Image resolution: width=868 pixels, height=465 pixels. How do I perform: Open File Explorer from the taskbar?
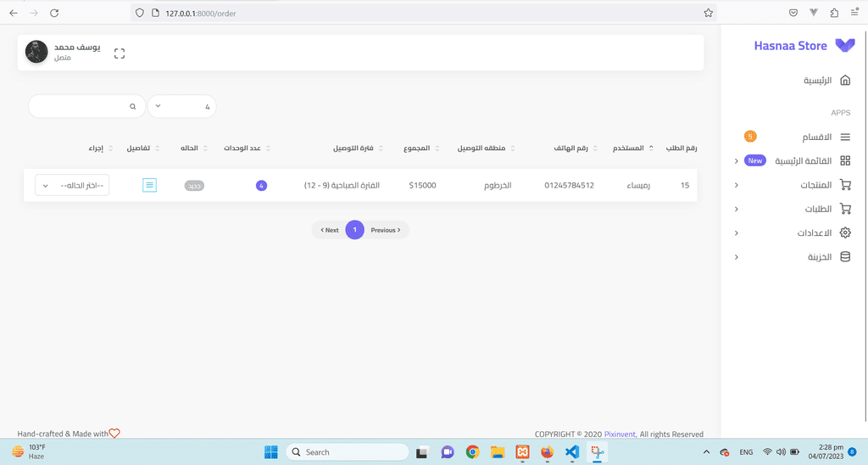(497, 452)
